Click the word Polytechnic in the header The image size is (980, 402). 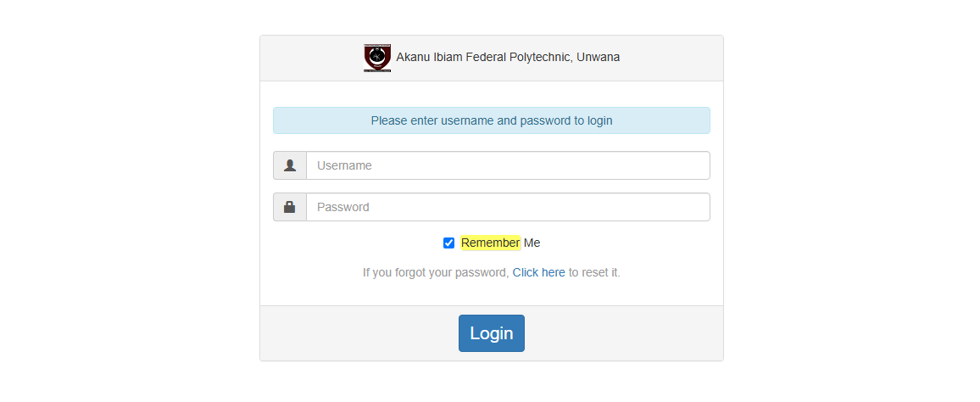[541, 58]
